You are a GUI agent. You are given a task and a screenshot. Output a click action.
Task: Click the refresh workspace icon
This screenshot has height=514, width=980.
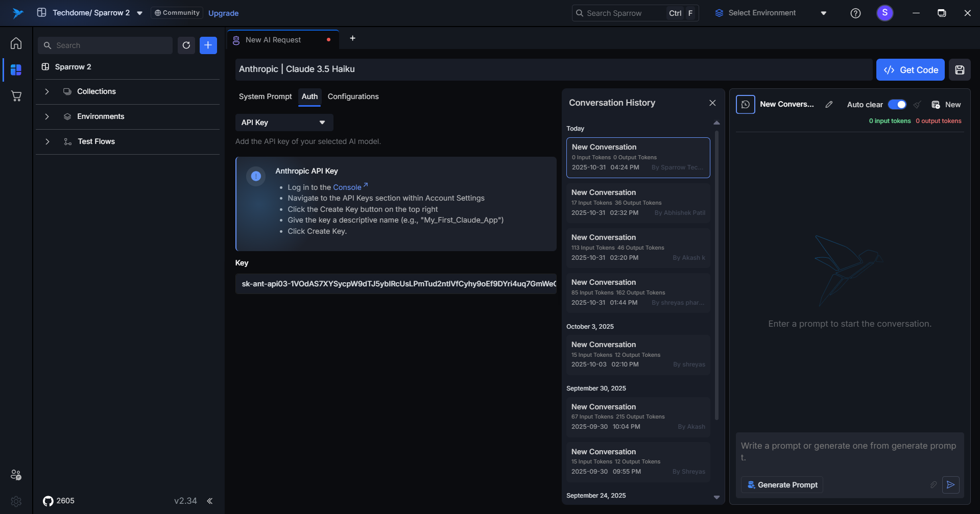pyautogui.click(x=186, y=45)
